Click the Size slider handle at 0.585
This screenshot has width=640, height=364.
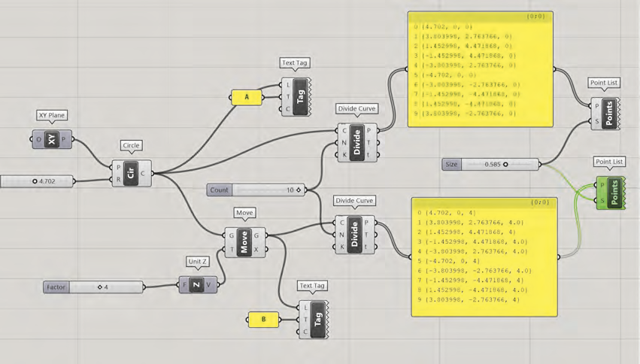pos(505,164)
